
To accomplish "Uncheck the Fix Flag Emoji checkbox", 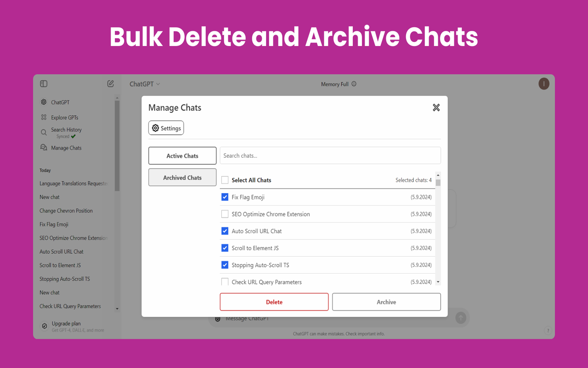I will coord(225,197).
